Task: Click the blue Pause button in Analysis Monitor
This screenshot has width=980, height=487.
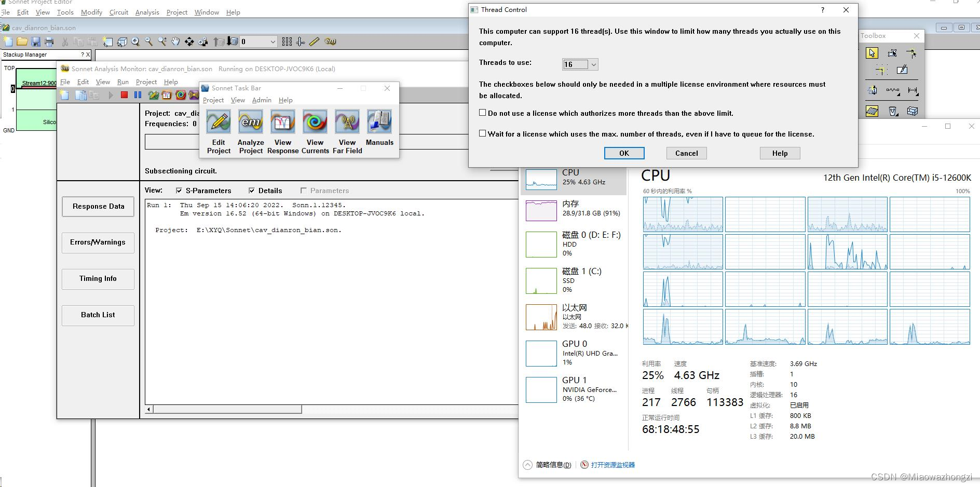Action: coord(138,94)
